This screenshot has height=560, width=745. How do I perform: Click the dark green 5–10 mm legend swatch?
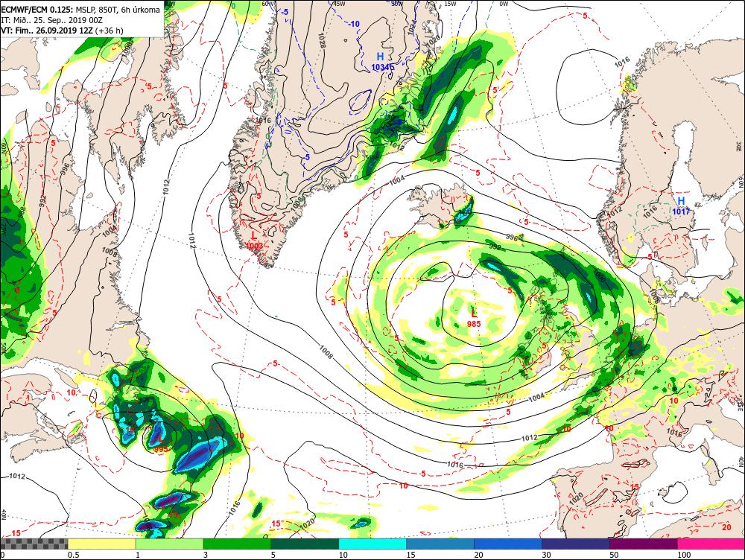[x=305, y=544]
